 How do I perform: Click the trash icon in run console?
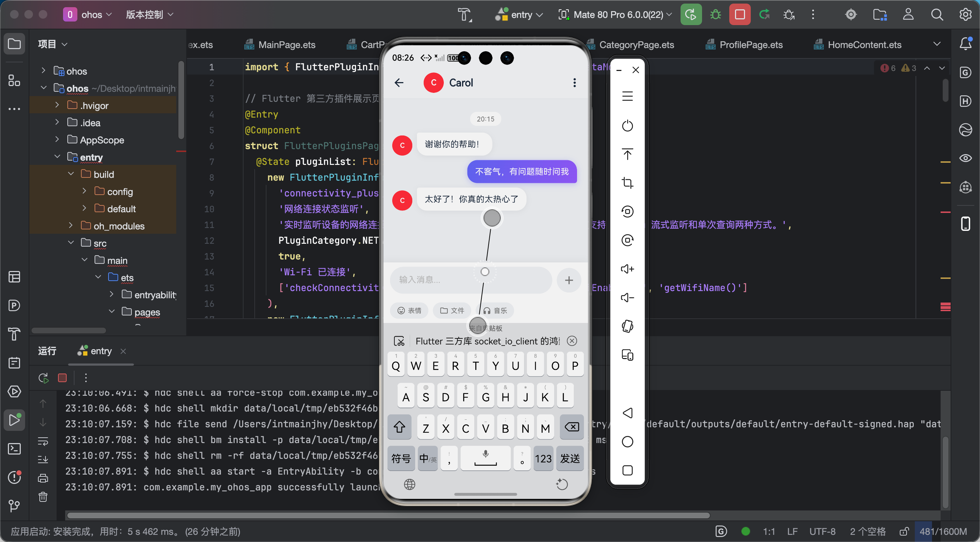point(43,497)
